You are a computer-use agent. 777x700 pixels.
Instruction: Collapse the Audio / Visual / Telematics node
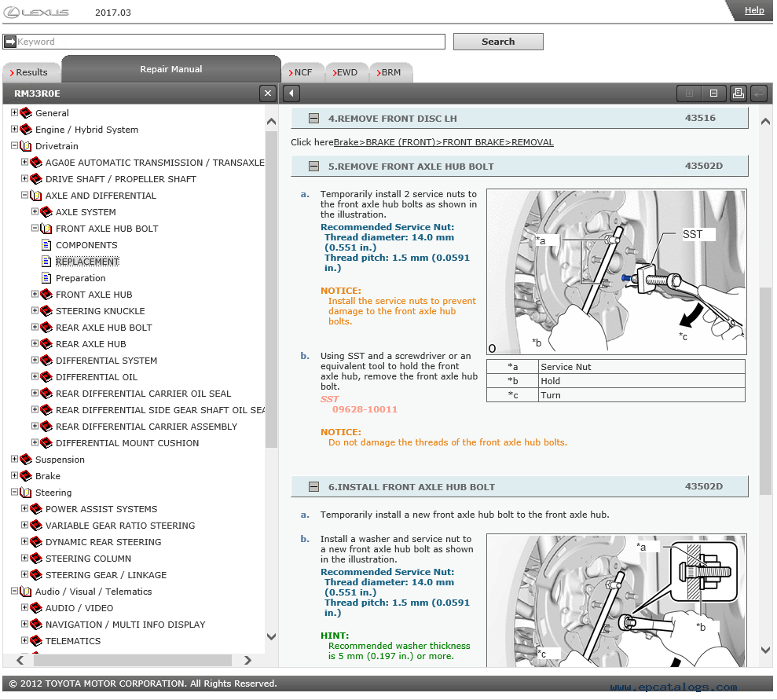[14, 591]
